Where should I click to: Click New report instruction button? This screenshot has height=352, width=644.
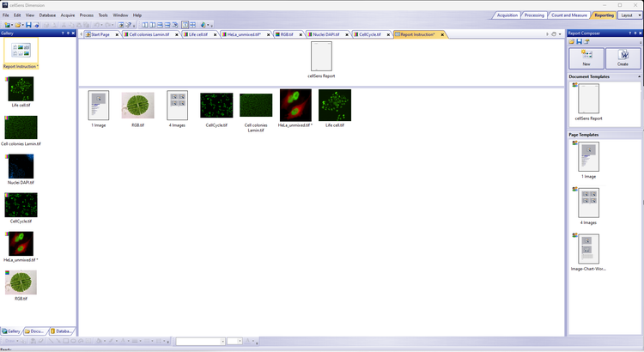(586, 58)
